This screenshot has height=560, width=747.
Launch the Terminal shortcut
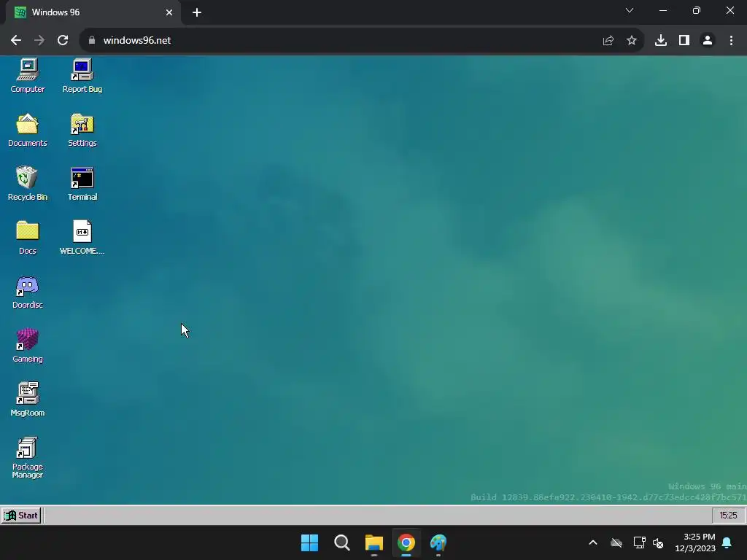pos(82,184)
